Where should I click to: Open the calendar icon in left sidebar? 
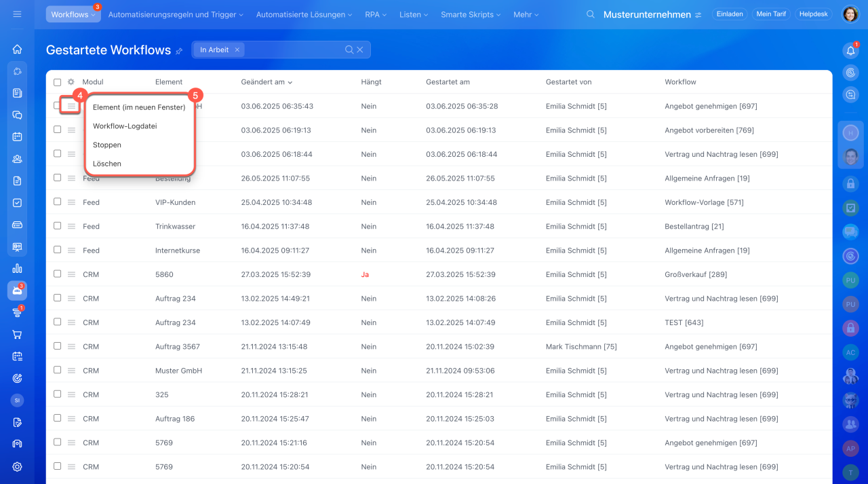(x=17, y=136)
